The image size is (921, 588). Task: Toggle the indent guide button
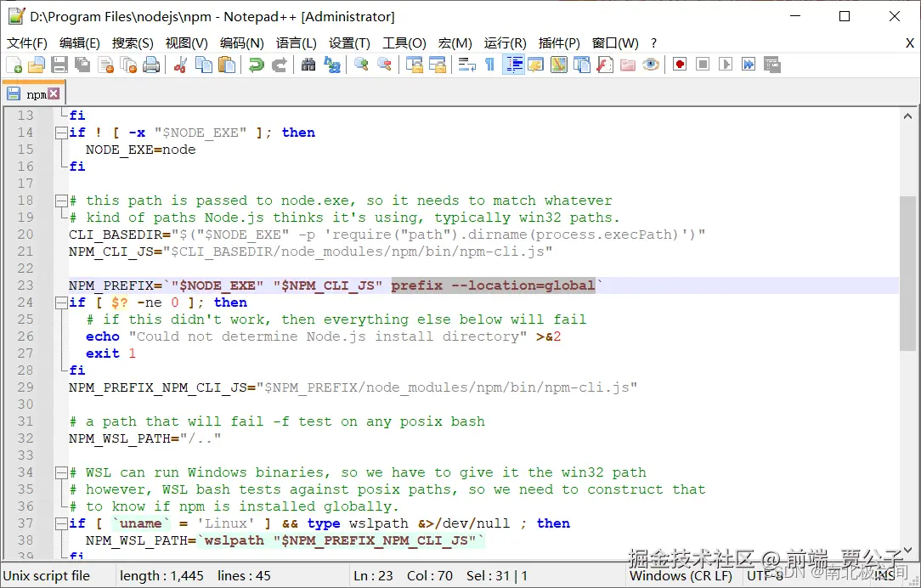[x=513, y=65]
